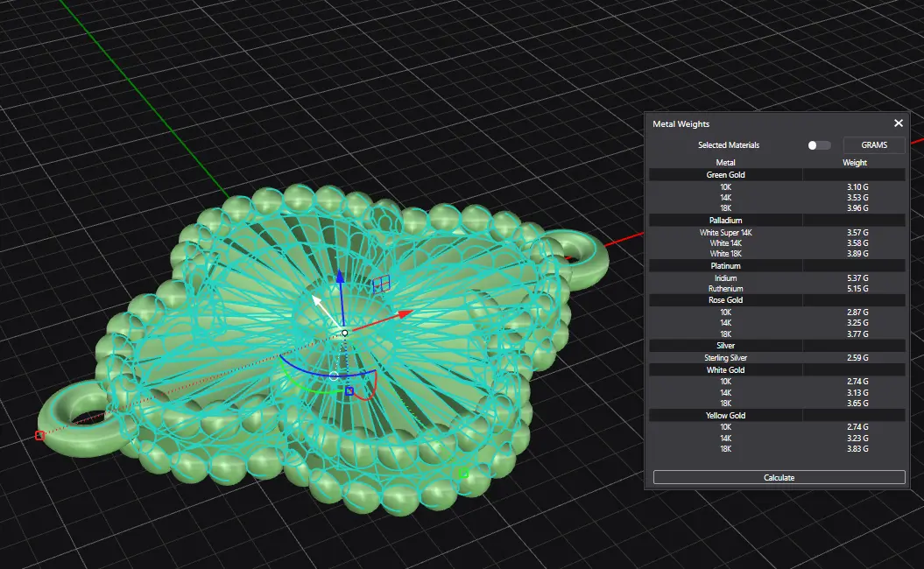Click the gumball origin center point
This screenshot has width=924, height=569.
[344, 333]
